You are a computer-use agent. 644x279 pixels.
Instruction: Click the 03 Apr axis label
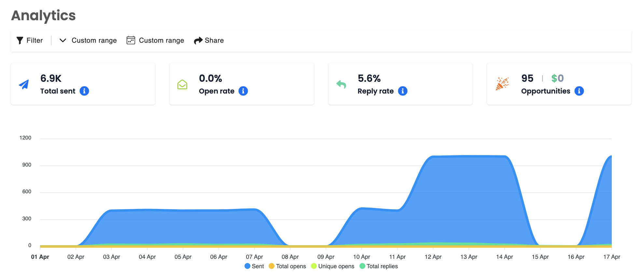(x=112, y=257)
